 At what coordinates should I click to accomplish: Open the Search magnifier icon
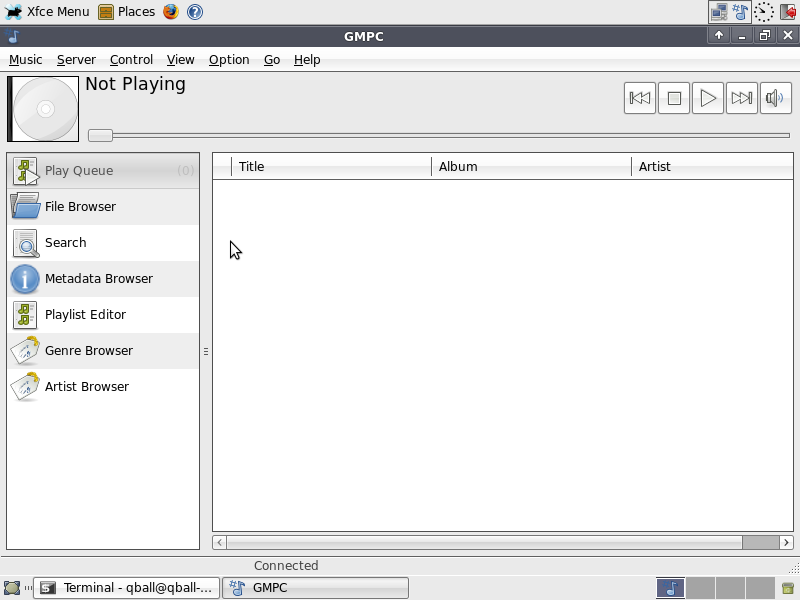tap(26, 243)
